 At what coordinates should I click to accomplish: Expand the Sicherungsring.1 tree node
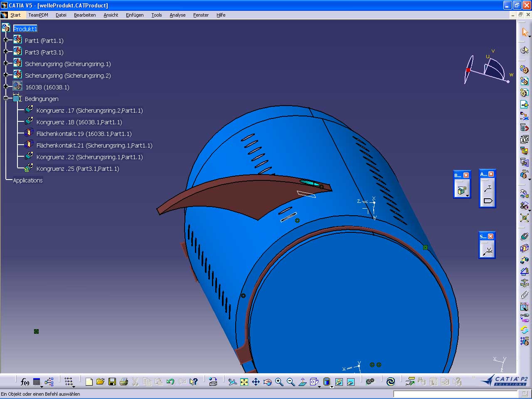coord(5,63)
